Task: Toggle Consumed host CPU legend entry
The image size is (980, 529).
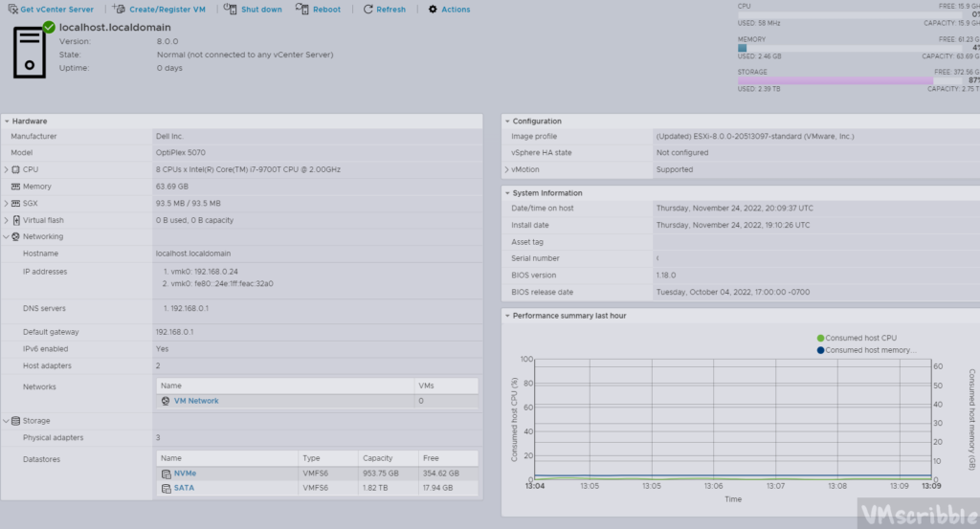Action: click(x=860, y=339)
